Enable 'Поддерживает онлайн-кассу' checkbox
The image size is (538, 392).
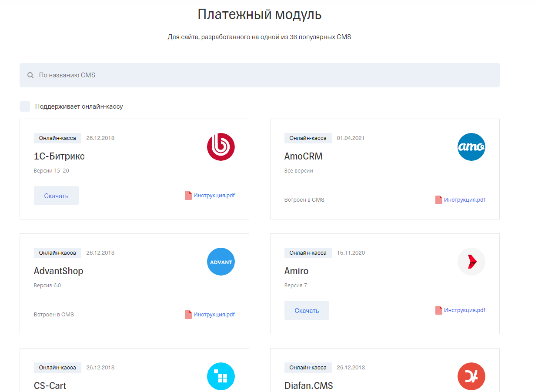click(x=25, y=106)
